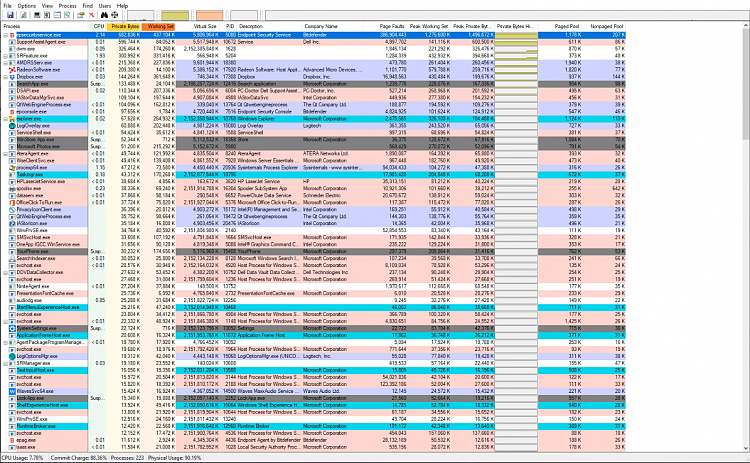Sort by the Private Bytes column header
Viewport: 750px width, 463px height.
click(124, 26)
